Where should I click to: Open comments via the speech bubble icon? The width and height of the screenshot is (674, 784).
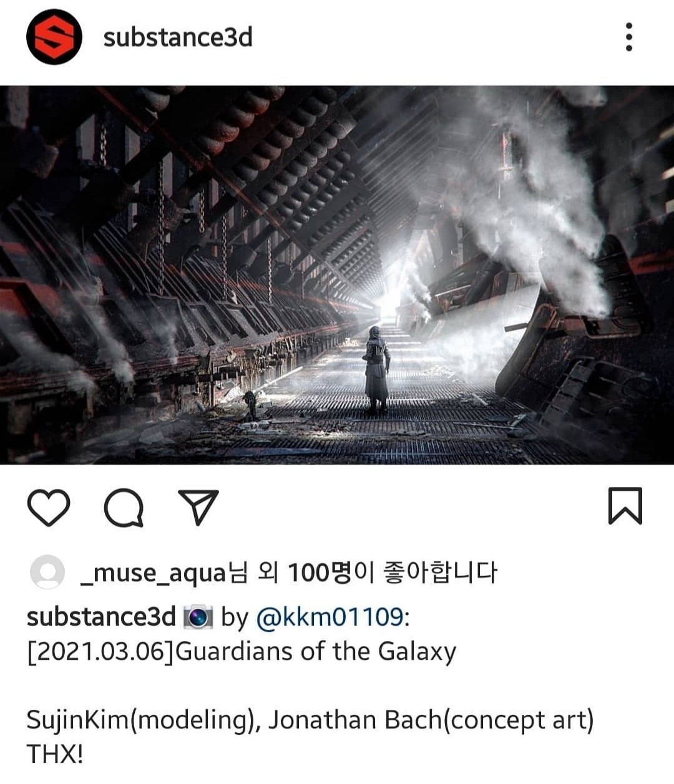(x=124, y=507)
